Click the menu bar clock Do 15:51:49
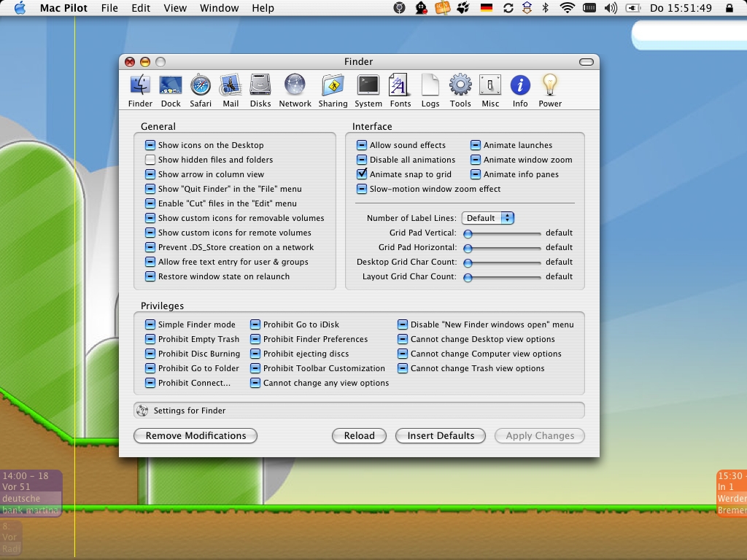The width and height of the screenshot is (747, 560). (x=681, y=7)
